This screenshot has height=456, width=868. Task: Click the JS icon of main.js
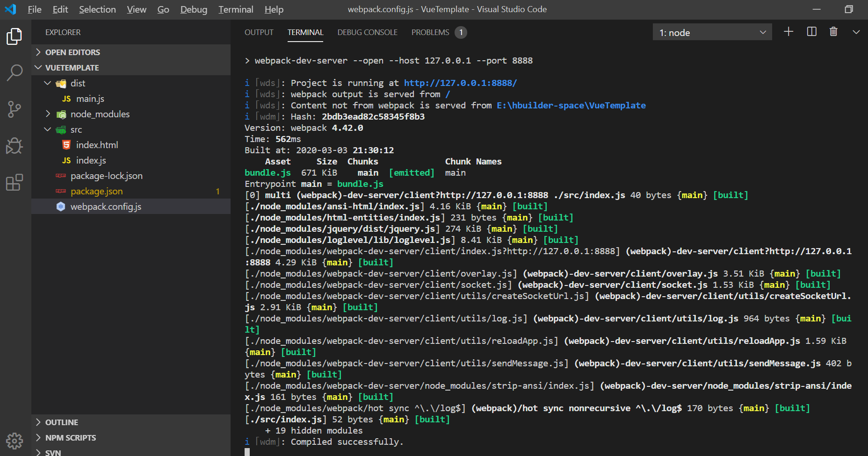[x=66, y=99]
